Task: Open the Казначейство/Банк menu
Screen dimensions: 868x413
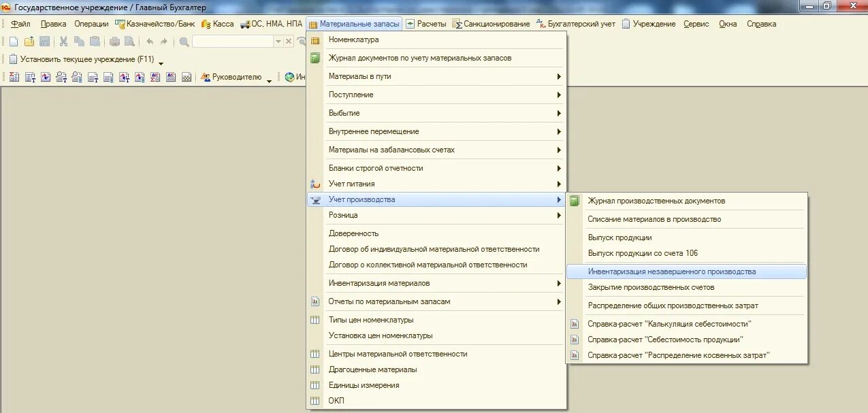Action: (155, 24)
